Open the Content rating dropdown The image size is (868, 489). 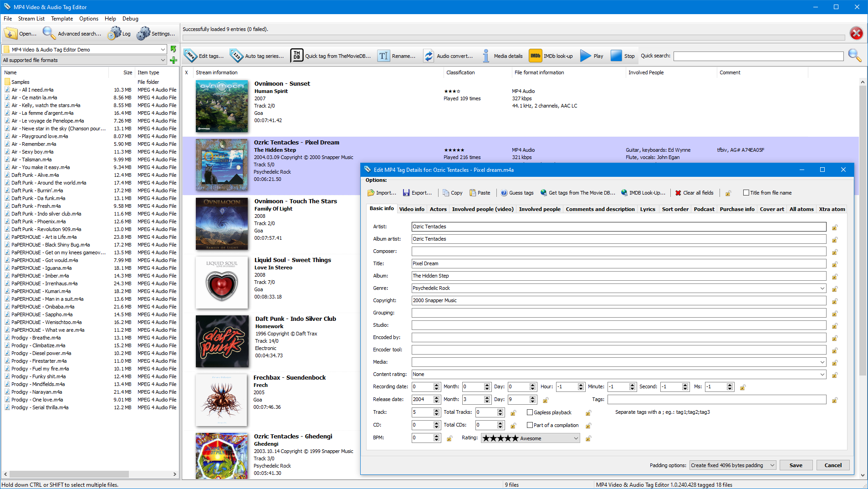(x=822, y=374)
